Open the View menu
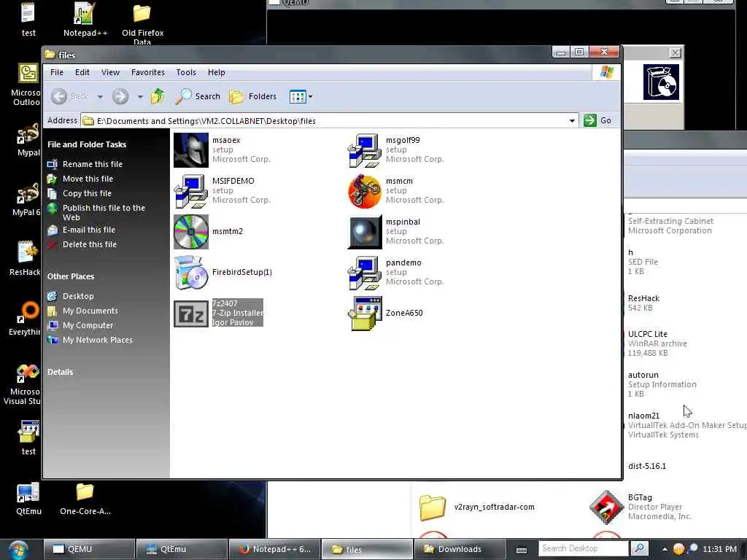This screenshot has width=747, height=560. 110,72
